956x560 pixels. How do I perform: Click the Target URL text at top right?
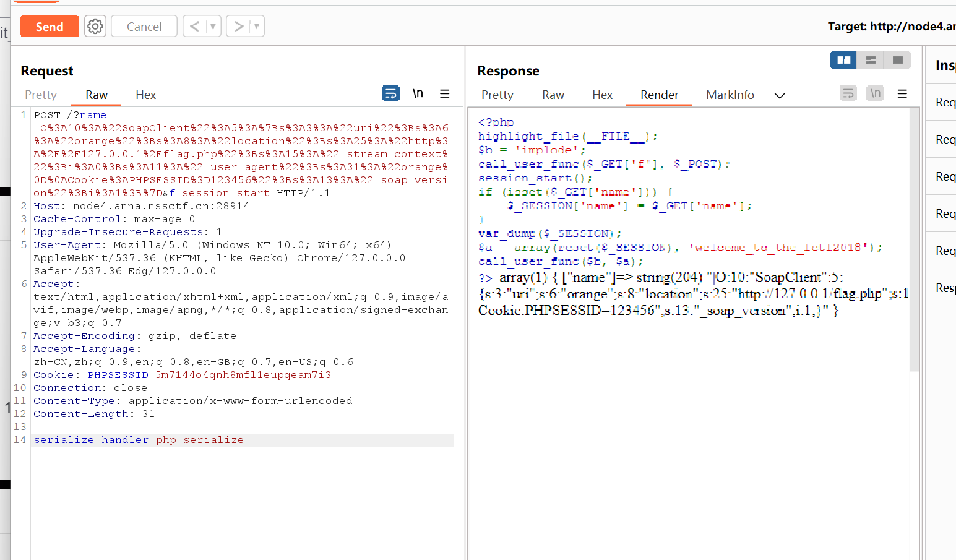pyautogui.click(x=892, y=26)
